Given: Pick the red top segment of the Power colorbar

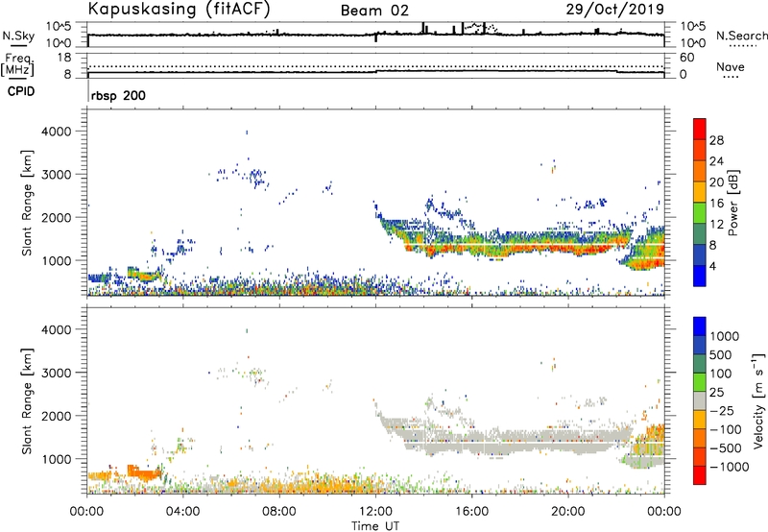Looking at the screenshot, I should tap(700, 129).
